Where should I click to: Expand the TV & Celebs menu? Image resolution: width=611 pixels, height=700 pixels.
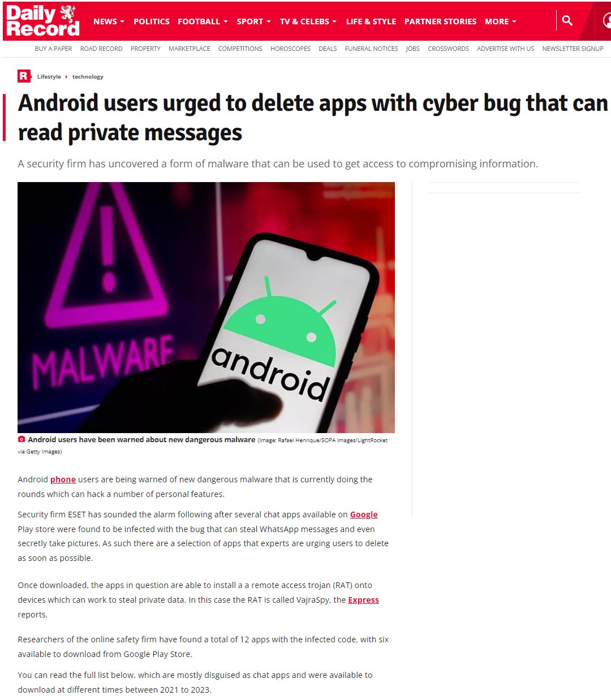coord(308,21)
